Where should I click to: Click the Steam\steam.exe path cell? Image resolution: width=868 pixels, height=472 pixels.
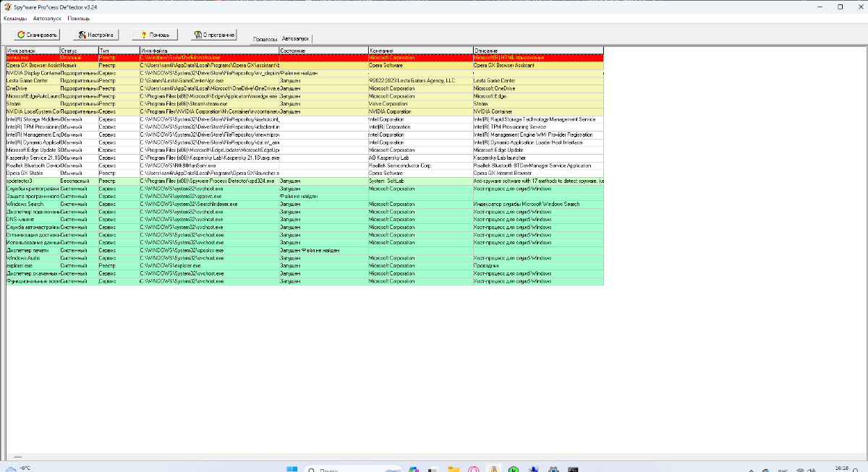tap(209, 104)
